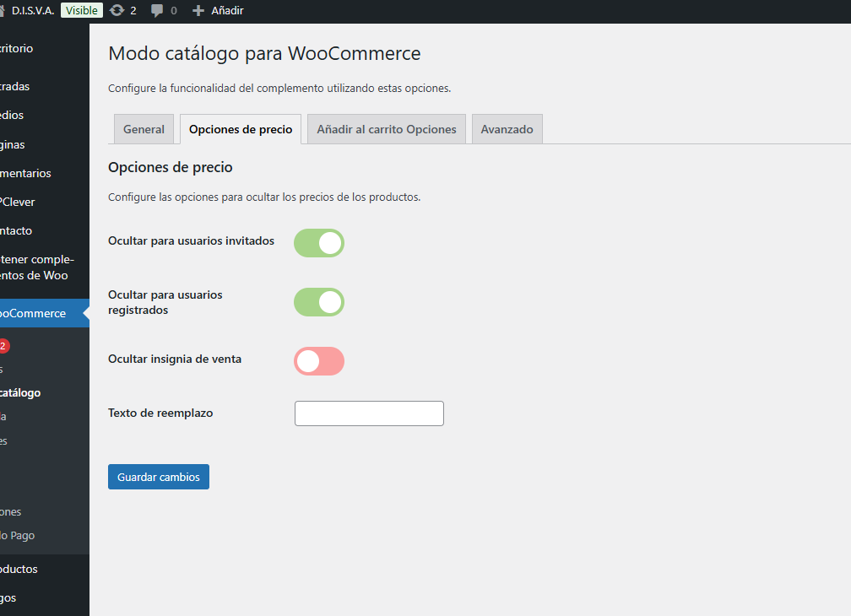
Task: Disable Ocultar para usuarios invitados toggle
Action: [x=319, y=243]
